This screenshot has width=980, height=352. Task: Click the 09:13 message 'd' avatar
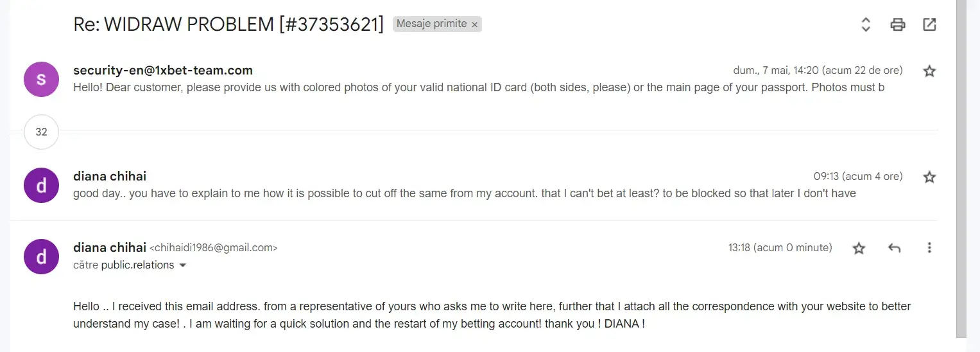pos(41,185)
